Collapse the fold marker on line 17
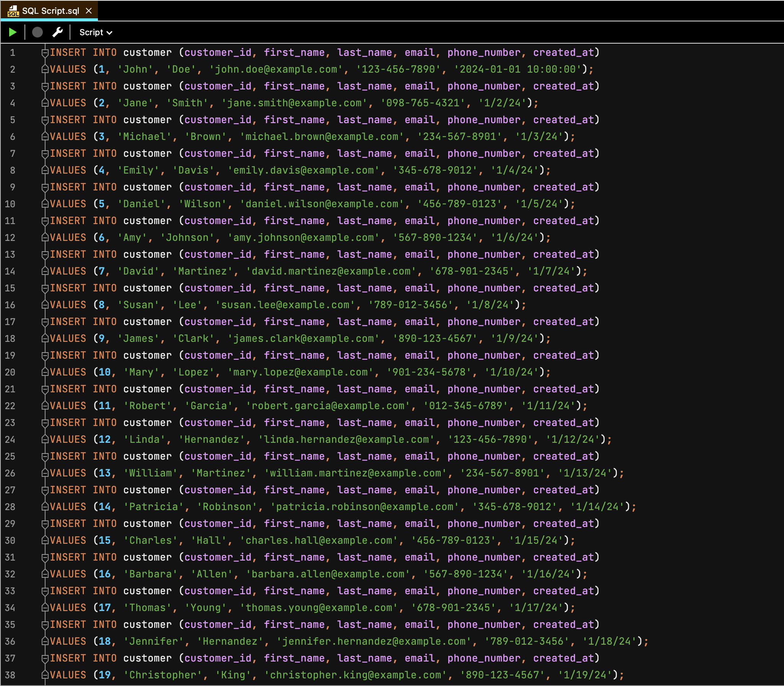Viewport: 784px width, 686px height. coord(45,322)
